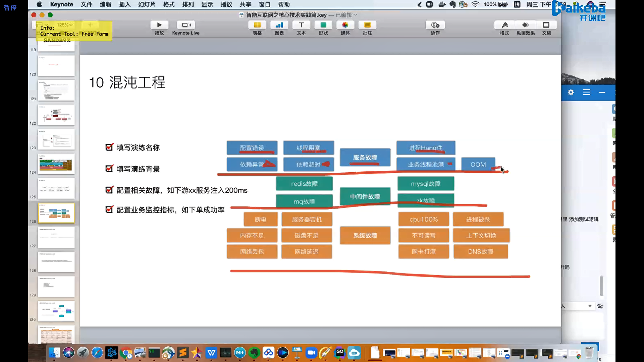
Task: Toggle the 填写演练背景 checkbox
Action: pyautogui.click(x=109, y=169)
